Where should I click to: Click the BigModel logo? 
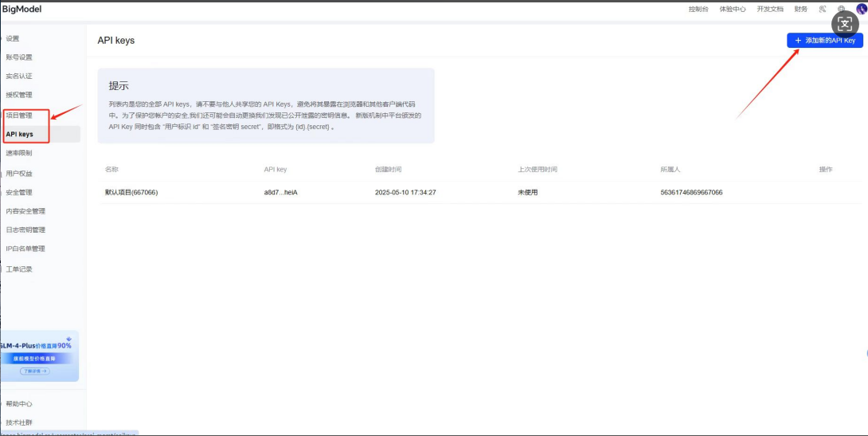coord(22,9)
